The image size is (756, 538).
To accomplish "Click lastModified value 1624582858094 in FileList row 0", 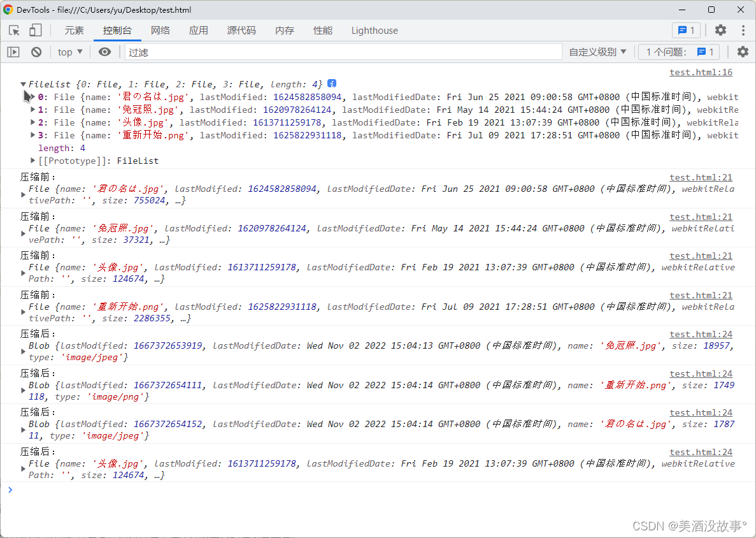I will [307, 97].
